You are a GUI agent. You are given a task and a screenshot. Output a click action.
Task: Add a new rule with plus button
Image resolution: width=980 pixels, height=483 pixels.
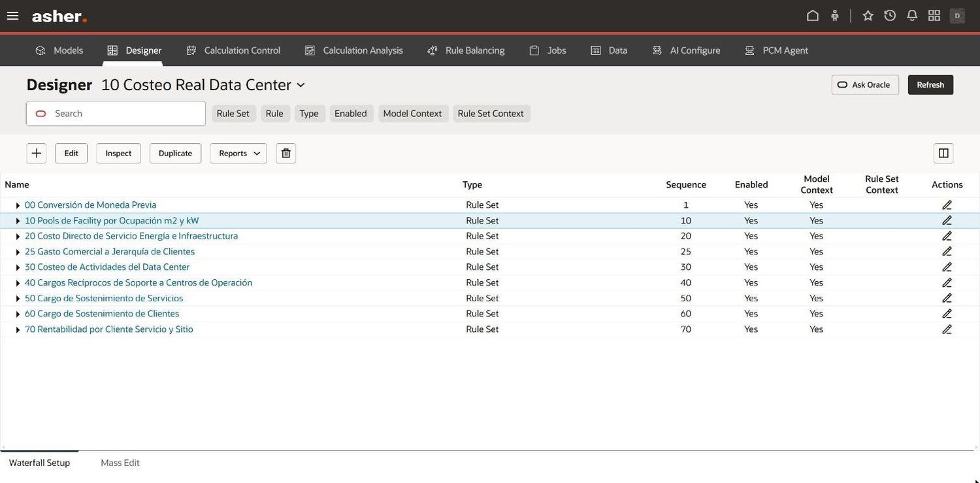point(37,153)
